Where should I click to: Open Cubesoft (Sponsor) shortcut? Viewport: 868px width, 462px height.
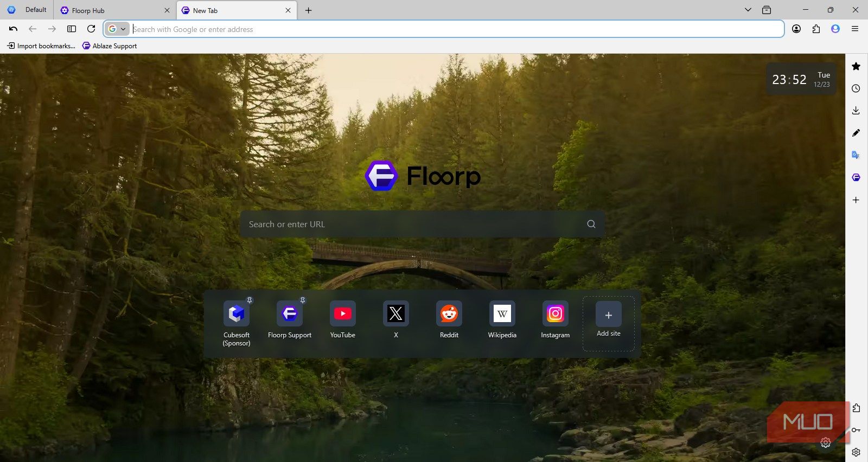click(x=237, y=324)
